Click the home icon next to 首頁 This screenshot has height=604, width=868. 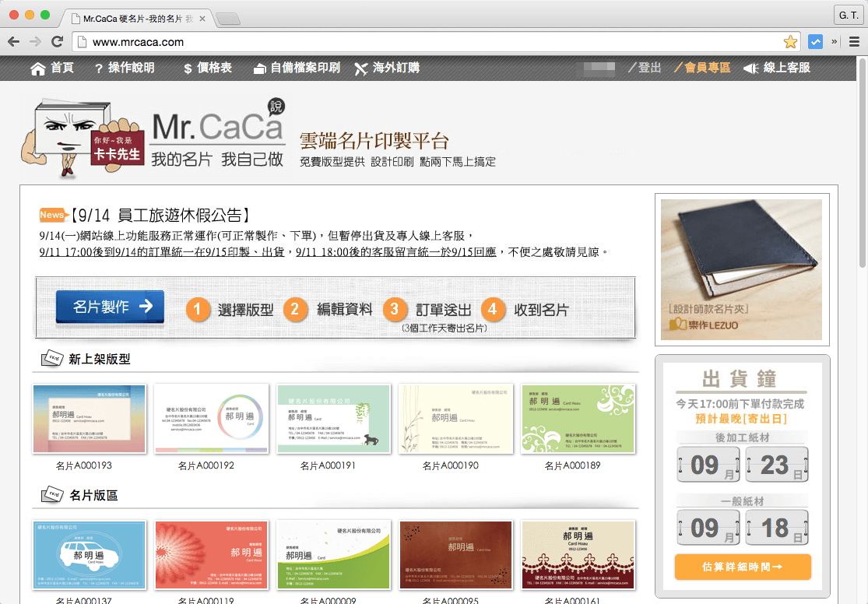37,68
